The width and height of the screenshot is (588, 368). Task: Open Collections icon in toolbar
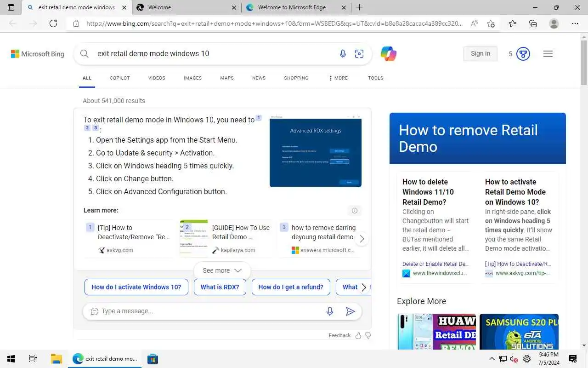coord(533,23)
